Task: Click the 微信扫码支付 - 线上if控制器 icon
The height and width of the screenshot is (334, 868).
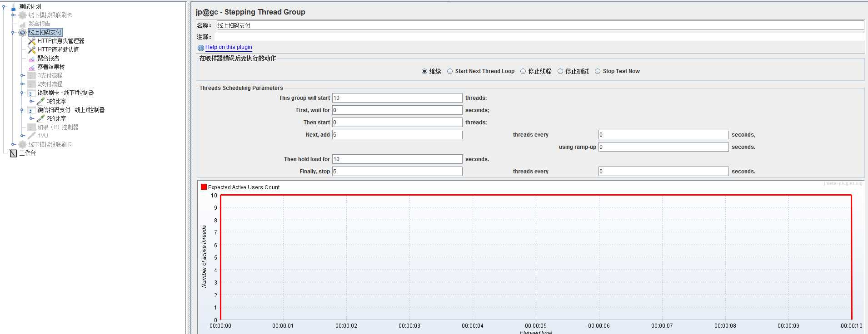Action: point(32,110)
